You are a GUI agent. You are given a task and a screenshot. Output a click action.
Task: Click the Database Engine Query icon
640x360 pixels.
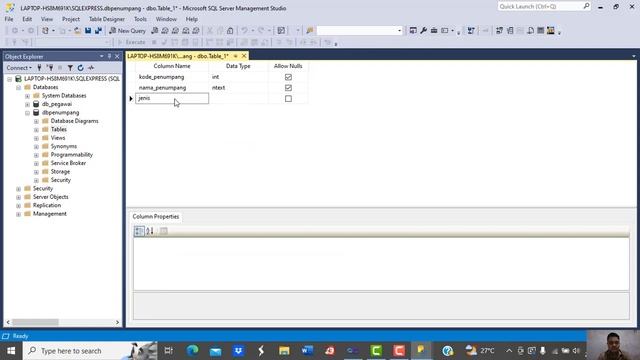pyautogui.click(x=155, y=31)
